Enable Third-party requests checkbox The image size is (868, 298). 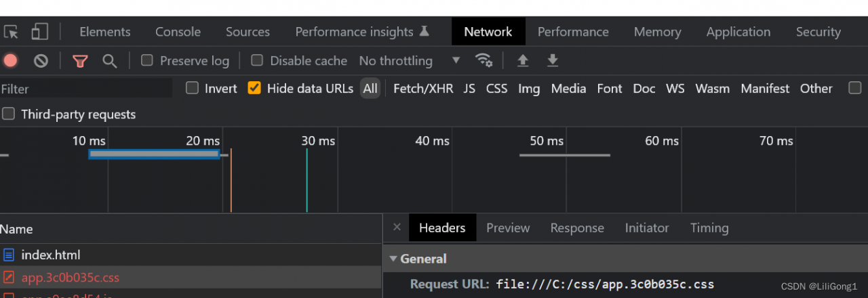8,114
